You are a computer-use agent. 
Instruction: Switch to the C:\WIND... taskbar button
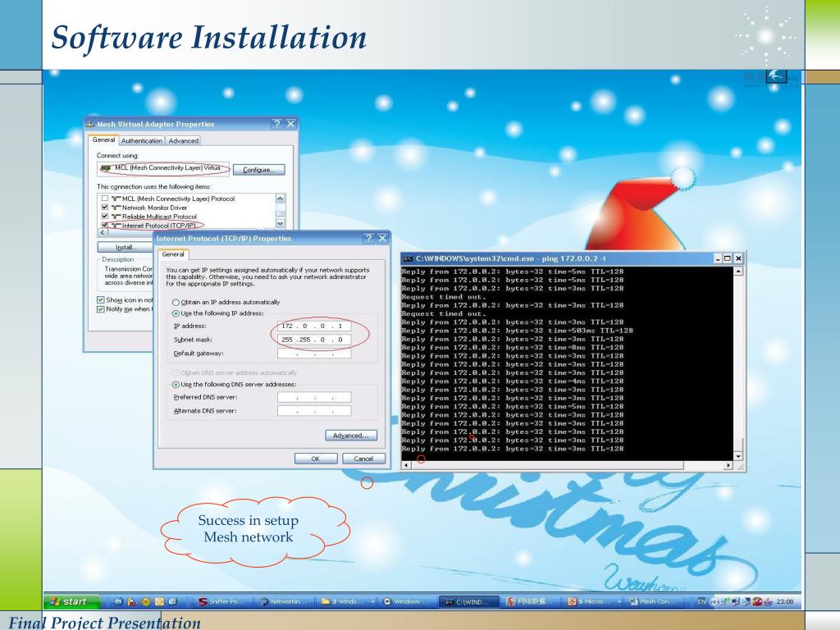coord(468,601)
